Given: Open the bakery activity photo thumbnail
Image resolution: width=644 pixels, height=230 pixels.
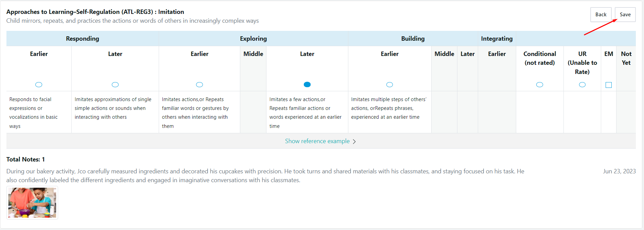Looking at the screenshot, I should click(x=32, y=203).
